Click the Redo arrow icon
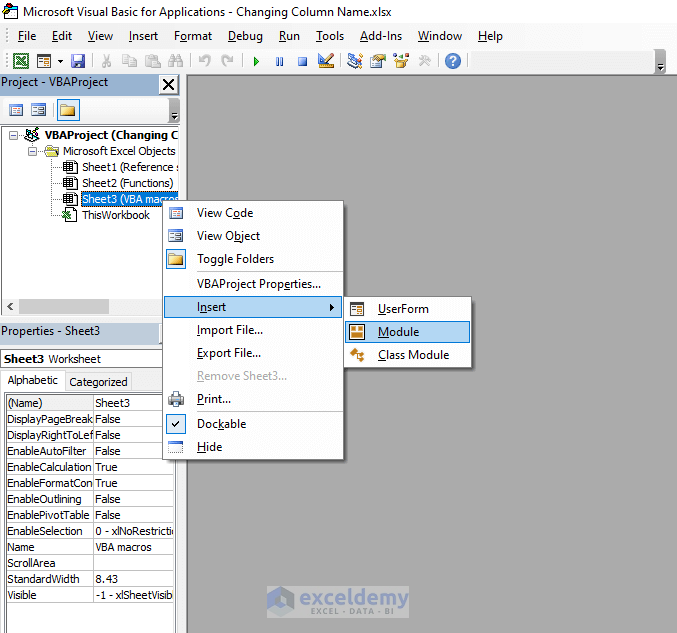The image size is (677, 633). 227,61
